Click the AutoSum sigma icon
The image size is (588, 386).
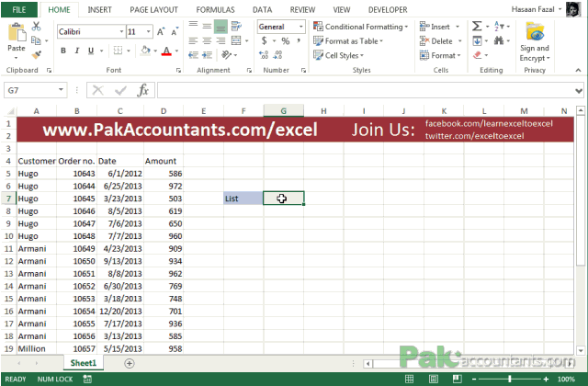(x=477, y=27)
